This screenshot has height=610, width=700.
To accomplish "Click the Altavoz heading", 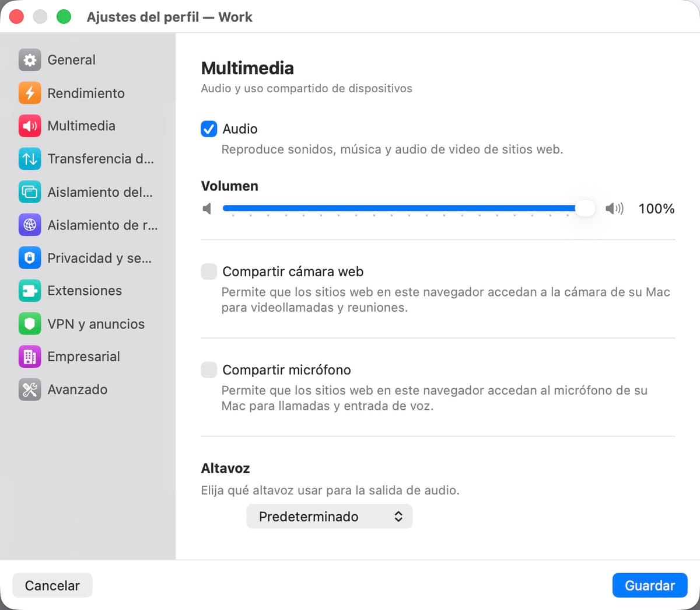I will (225, 468).
